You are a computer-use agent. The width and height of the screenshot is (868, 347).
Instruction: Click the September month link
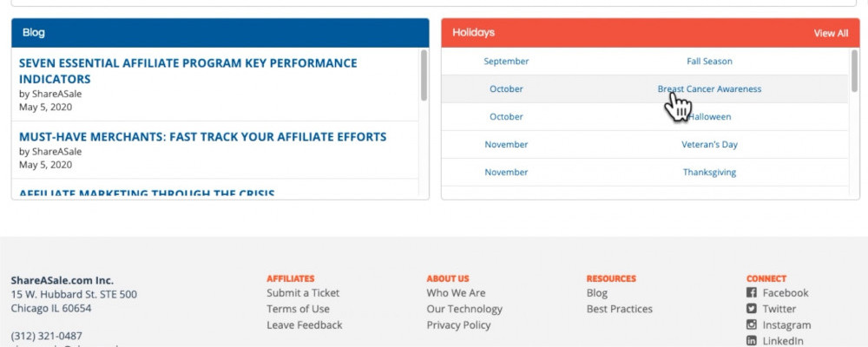tap(506, 62)
